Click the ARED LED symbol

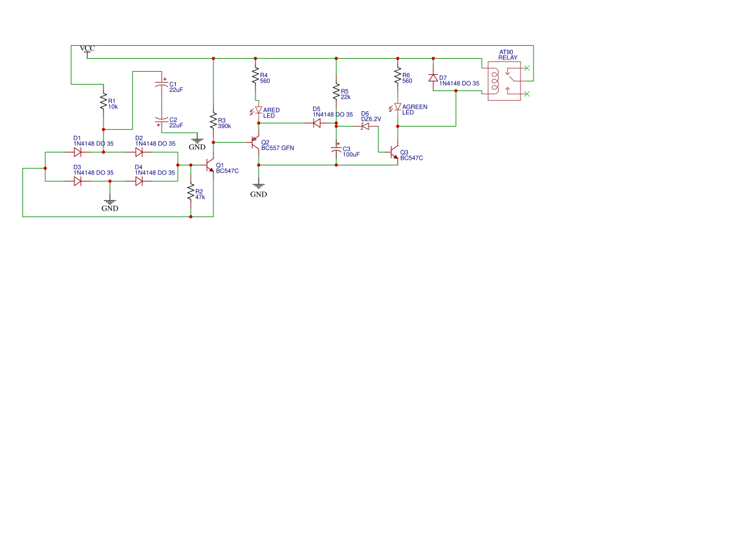click(257, 110)
